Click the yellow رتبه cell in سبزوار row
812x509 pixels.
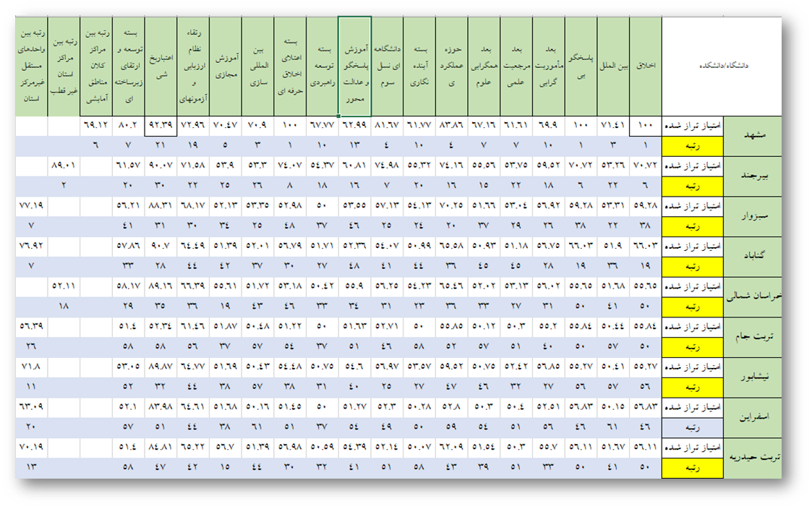point(692,227)
